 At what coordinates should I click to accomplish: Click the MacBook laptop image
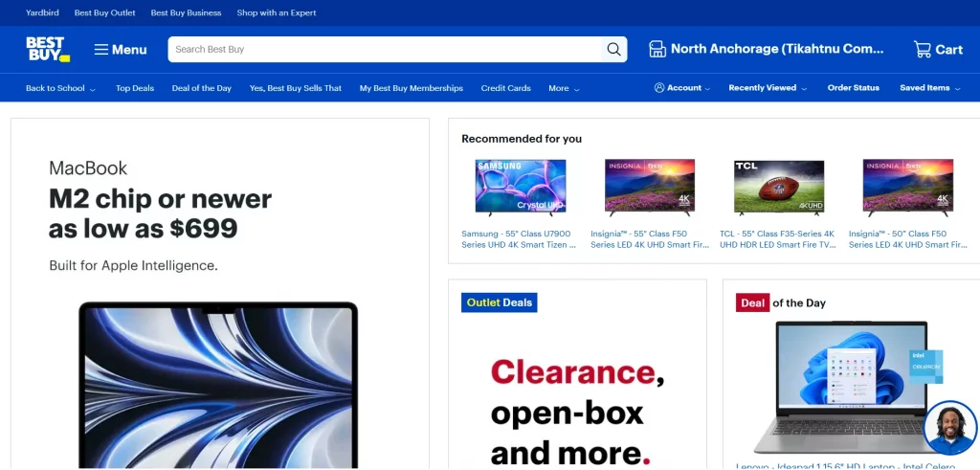218,385
